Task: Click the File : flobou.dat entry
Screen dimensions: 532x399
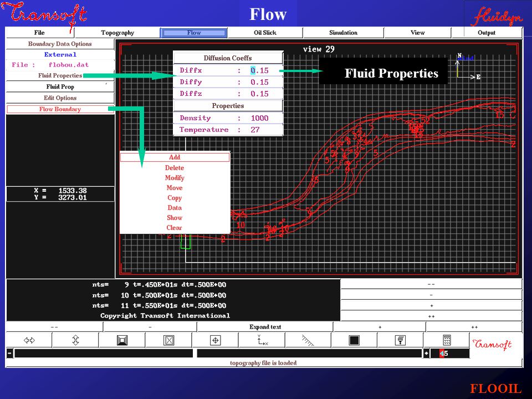Action: pyautogui.click(x=60, y=65)
